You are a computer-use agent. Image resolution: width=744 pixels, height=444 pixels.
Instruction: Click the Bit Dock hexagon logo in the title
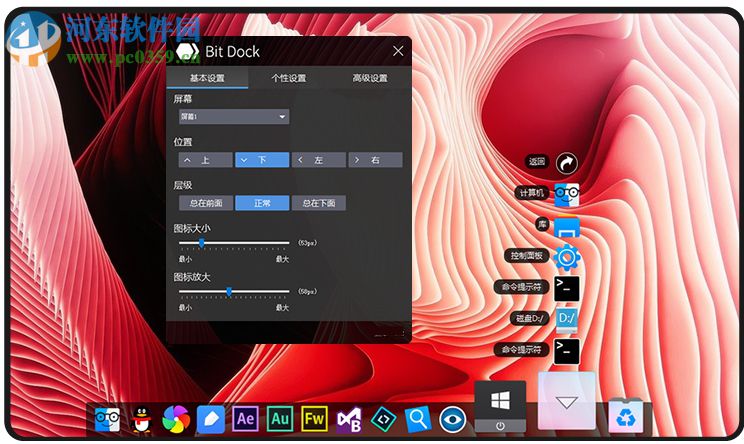pyautogui.click(x=188, y=52)
